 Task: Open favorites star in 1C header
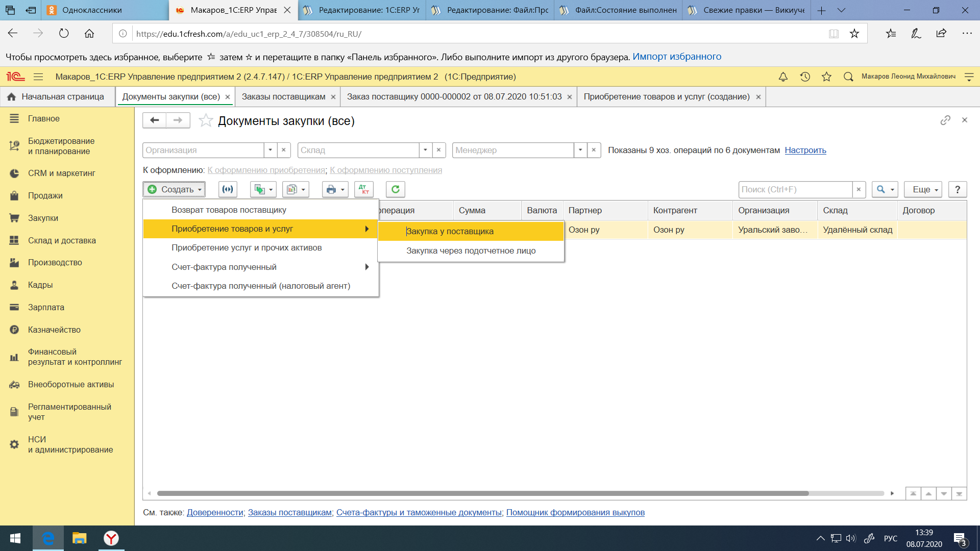click(826, 77)
